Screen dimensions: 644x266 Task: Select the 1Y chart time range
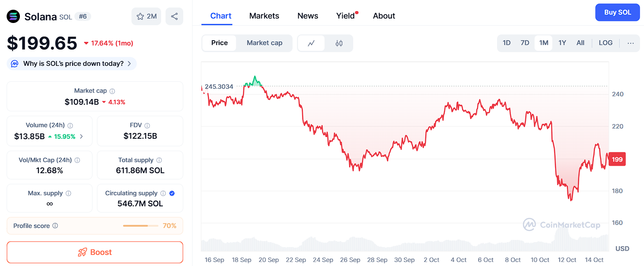pos(562,43)
